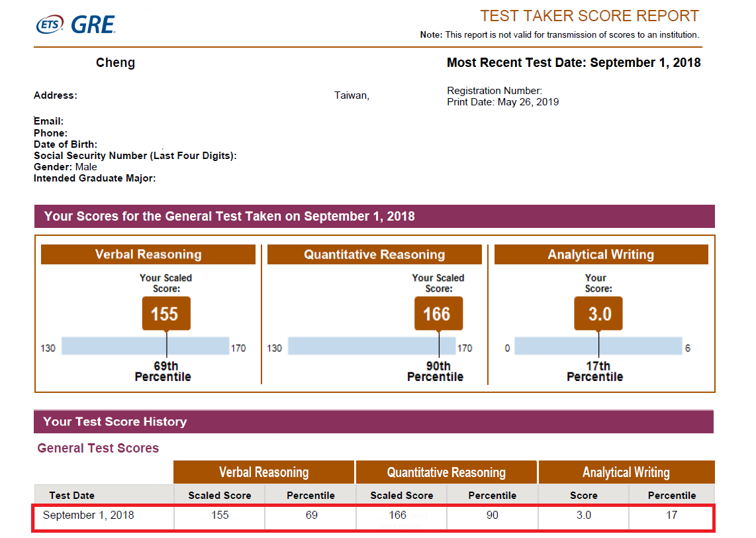
Task: Click Most Recent Test Date September 1, 2018
Action: tap(573, 63)
